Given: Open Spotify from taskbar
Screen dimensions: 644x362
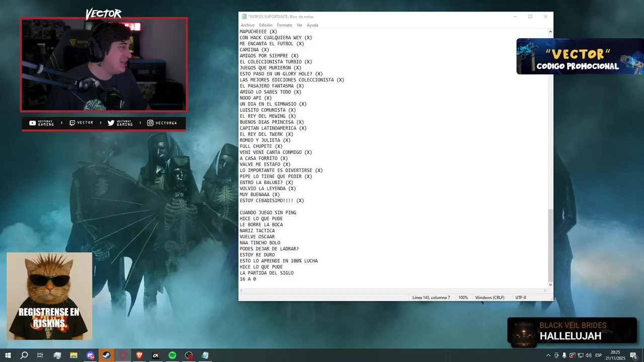Looking at the screenshot, I should tap(172, 355).
